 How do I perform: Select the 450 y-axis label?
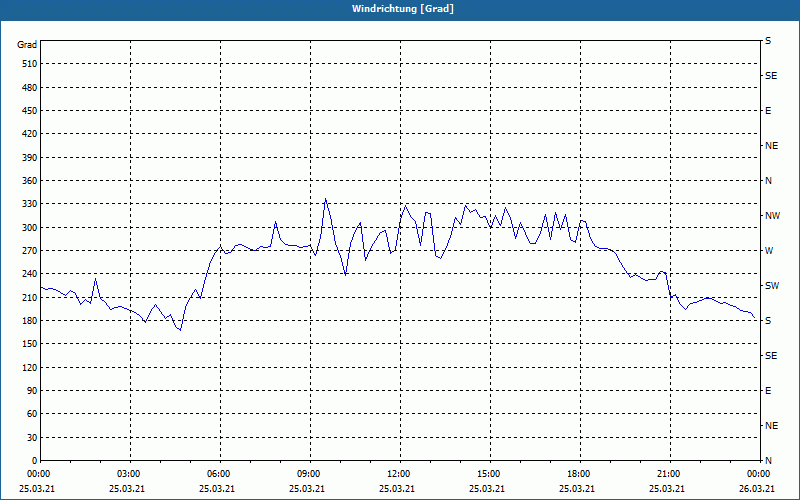(30, 111)
